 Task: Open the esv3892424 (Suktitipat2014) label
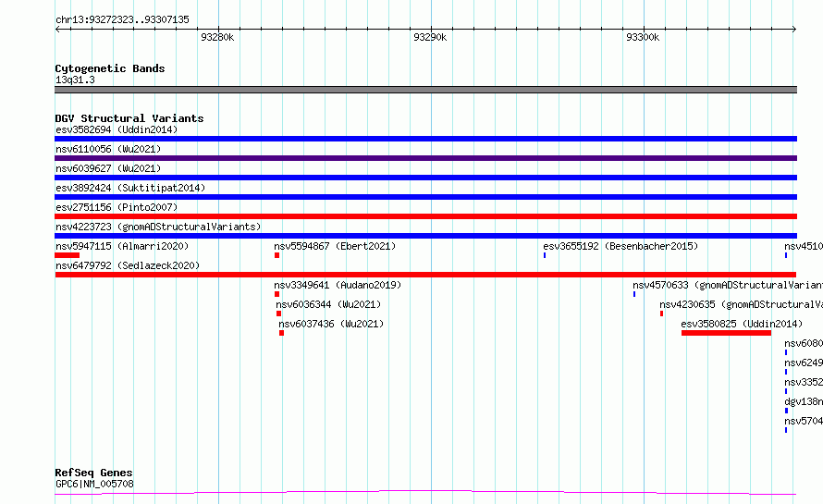pos(130,188)
